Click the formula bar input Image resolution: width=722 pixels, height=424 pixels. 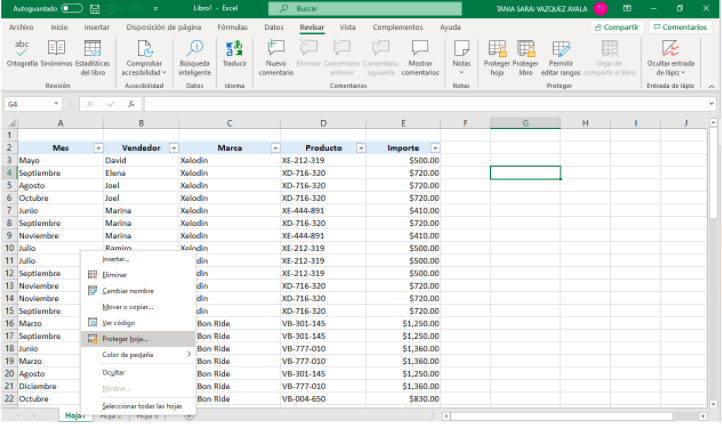[x=426, y=104]
